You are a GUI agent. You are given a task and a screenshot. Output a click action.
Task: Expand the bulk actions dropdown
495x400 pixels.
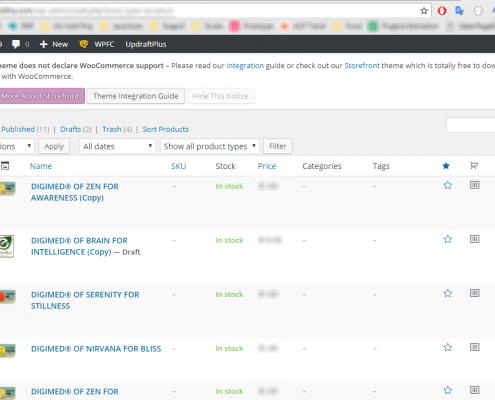[17, 146]
